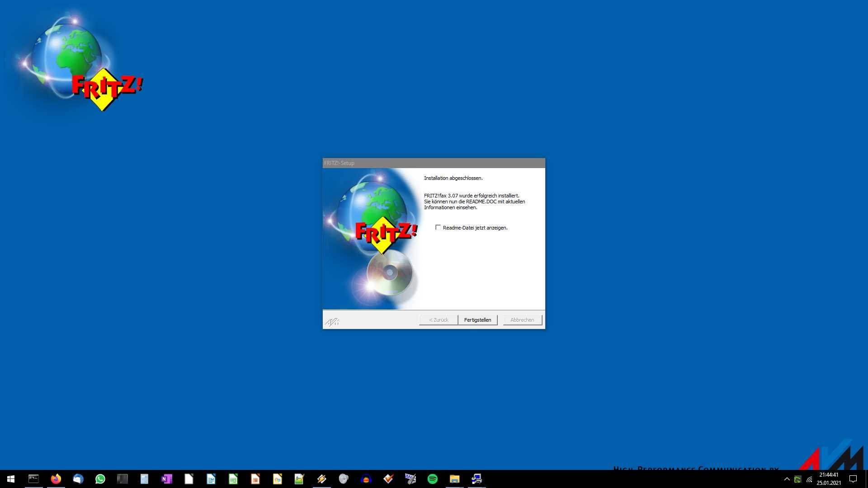This screenshot has width=868, height=488.
Task: Check 'Readme-Datei jetzt anzeigen' checkbox
Action: [438, 227]
